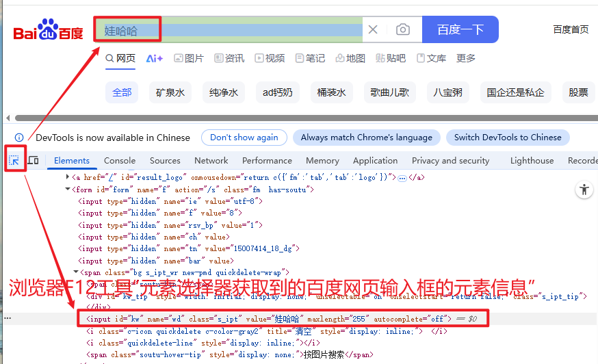
Task: Switch to the 图片 tab
Action: pos(189,58)
